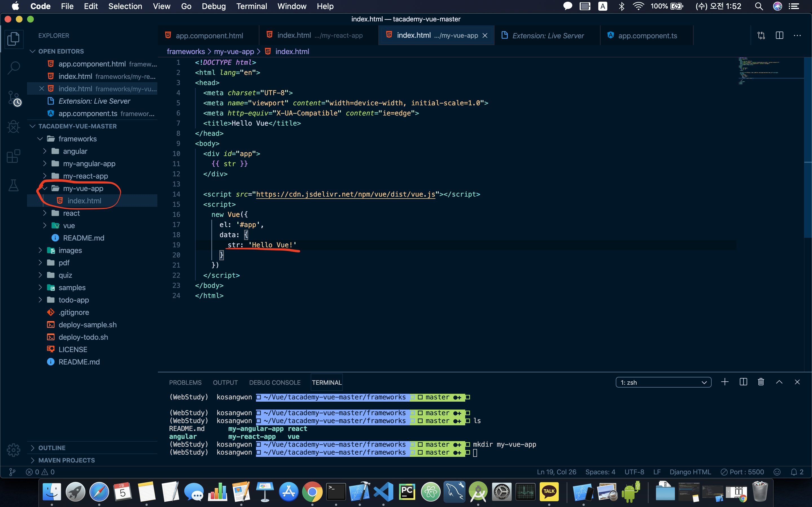Open the Debug view bug icon
Image resolution: width=812 pixels, height=507 pixels.
click(14, 127)
